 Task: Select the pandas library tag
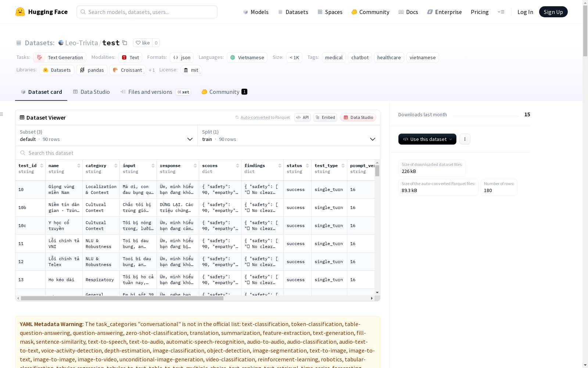(92, 70)
